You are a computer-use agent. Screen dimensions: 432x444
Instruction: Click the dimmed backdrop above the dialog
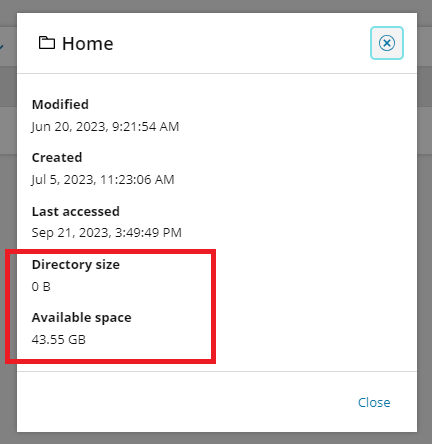click(x=216, y=6)
